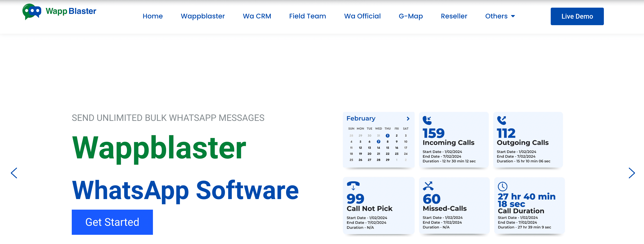Switch to the Wa CRM menu item
Image resolution: width=644 pixels, height=244 pixels.
[x=257, y=16]
